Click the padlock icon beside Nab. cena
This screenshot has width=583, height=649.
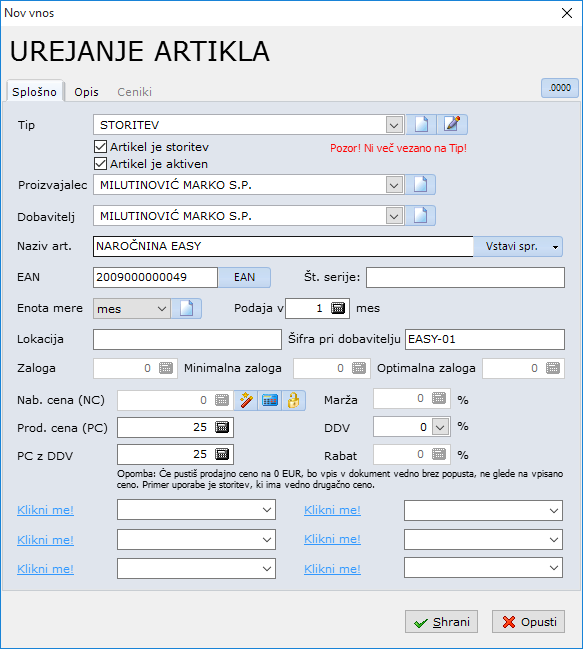pos(293,400)
